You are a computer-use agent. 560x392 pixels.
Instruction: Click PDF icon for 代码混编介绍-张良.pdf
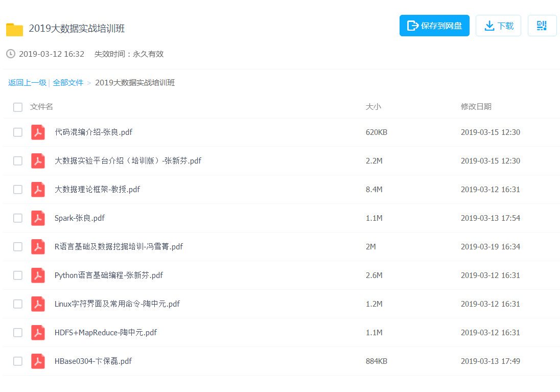point(38,132)
